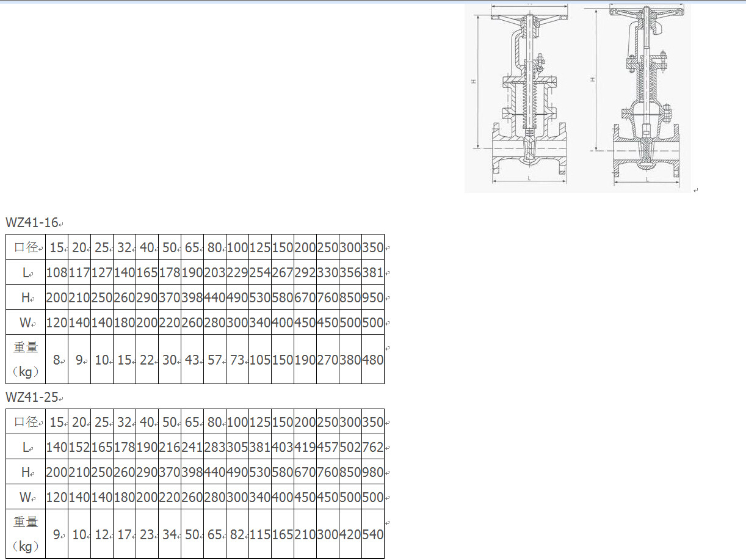Image resolution: width=746 pixels, height=560 pixels.
Task: Select the L value 419
Action: click(x=305, y=447)
